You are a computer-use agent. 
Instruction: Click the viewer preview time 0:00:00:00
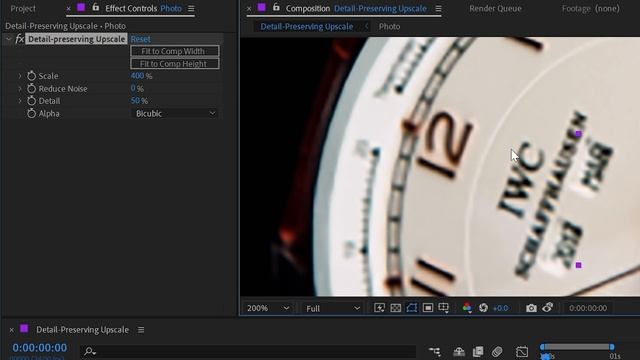[x=588, y=308]
